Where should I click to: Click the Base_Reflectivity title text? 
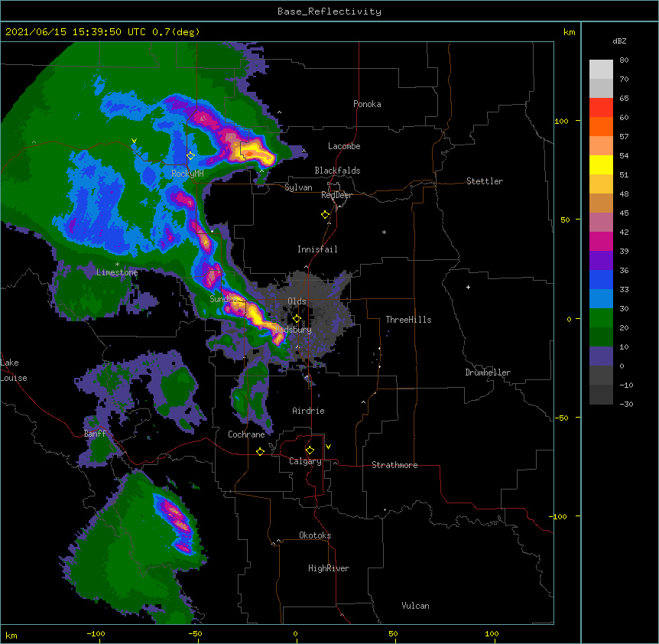(x=329, y=11)
